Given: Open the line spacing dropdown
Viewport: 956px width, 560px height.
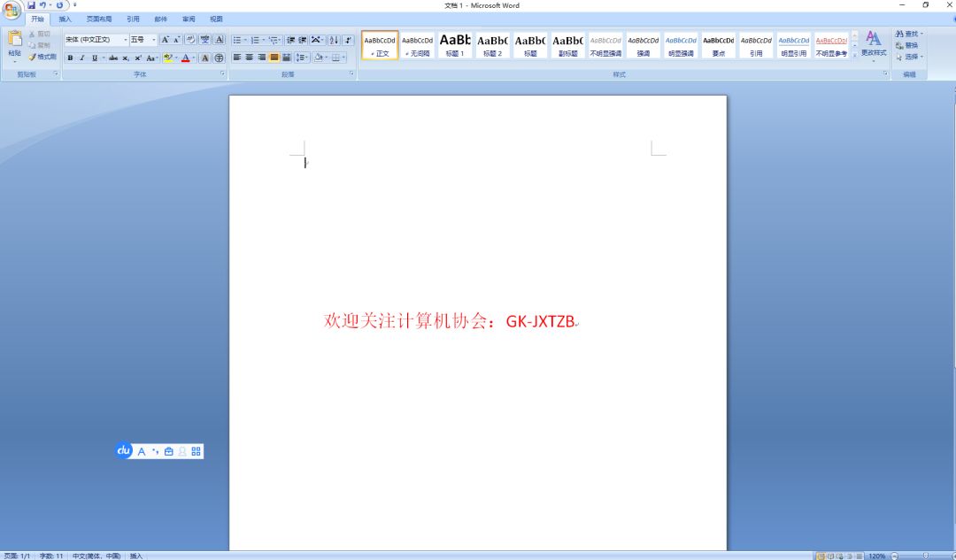Looking at the screenshot, I should (x=302, y=58).
